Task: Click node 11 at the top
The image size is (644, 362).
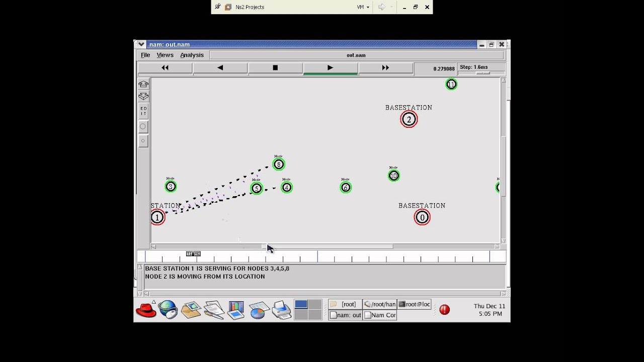Action: click(x=451, y=84)
